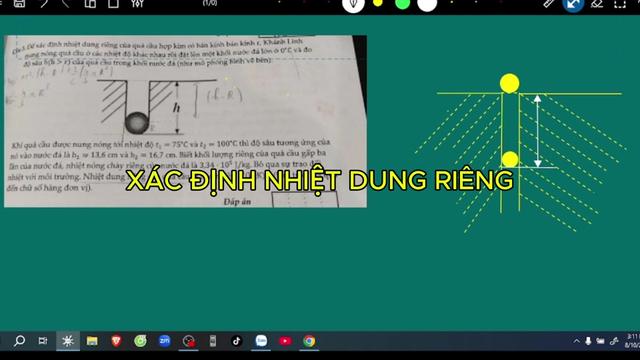
Task: Open Google Chrome from taskbar
Action: coord(309,341)
